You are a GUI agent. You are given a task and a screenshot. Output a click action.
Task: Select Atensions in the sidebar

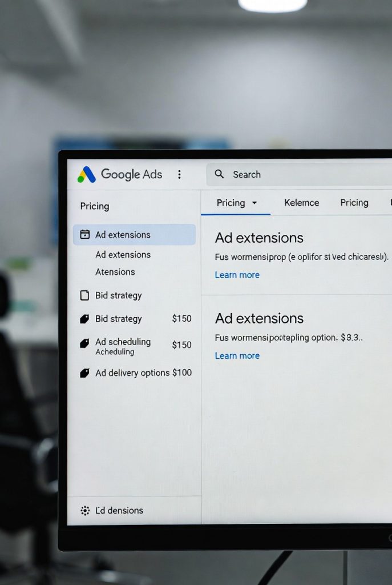pyautogui.click(x=115, y=272)
